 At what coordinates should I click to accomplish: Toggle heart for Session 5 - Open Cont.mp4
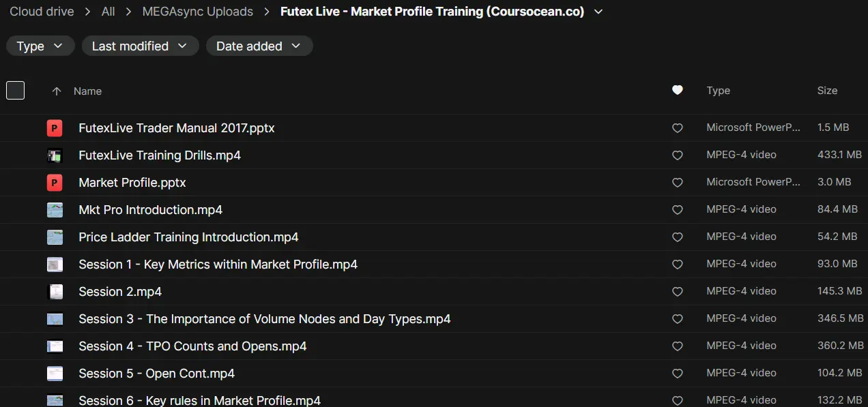pos(678,374)
